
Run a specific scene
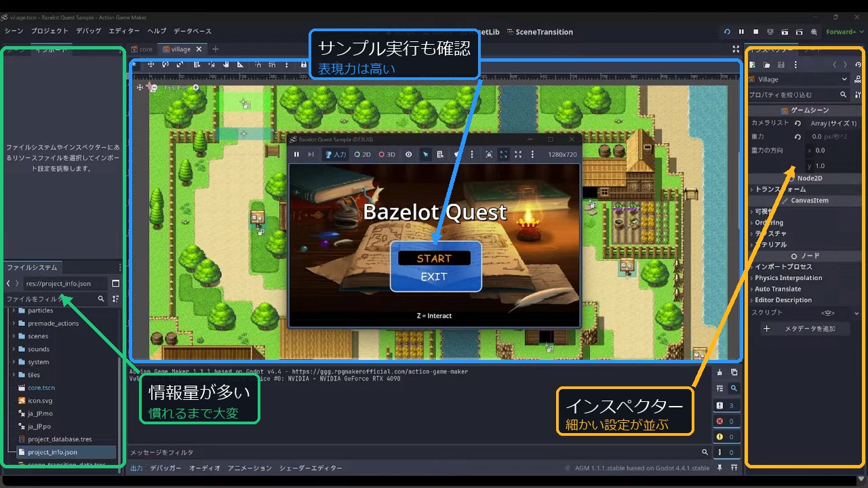click(x=799, y=32)
